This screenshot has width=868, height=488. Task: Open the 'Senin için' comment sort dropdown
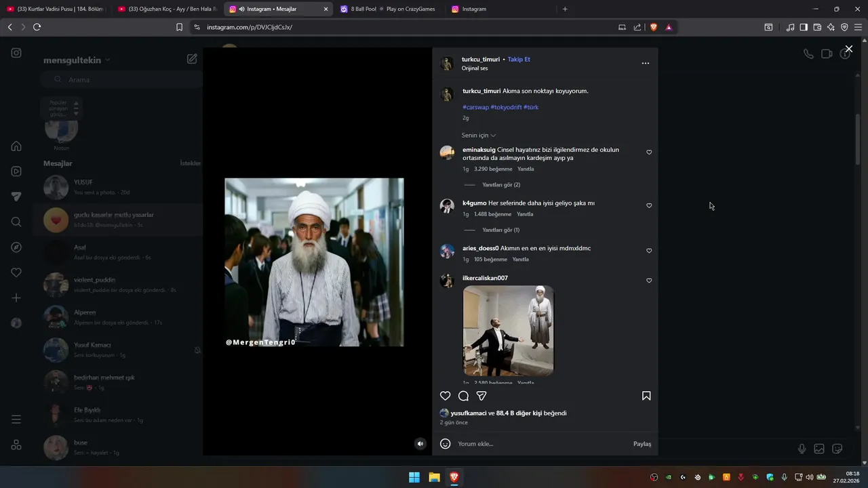point(479,136)
